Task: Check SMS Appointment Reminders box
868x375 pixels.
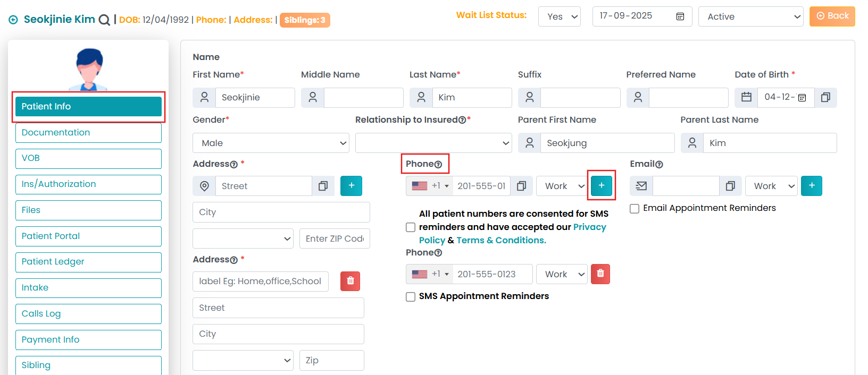Action: point(411,296)
